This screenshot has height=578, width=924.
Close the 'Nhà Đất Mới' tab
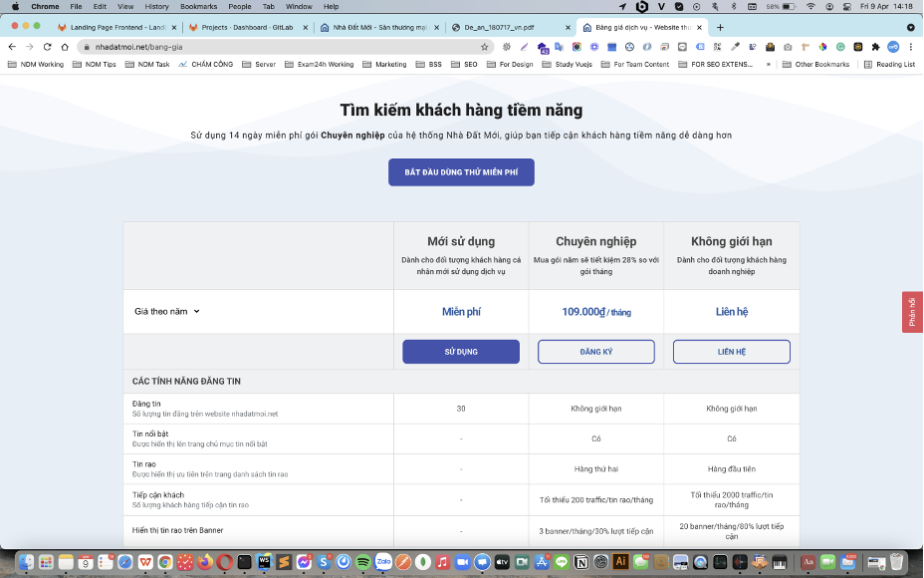[437, 27]
